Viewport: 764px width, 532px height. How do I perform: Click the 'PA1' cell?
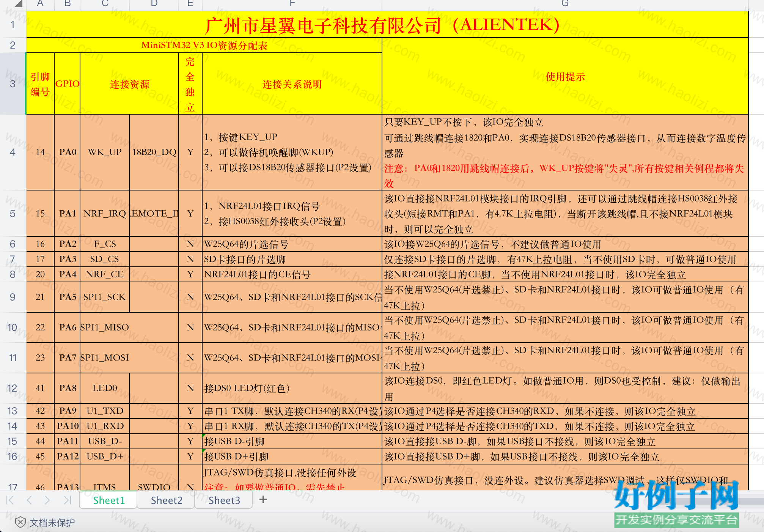coord(68,213)
